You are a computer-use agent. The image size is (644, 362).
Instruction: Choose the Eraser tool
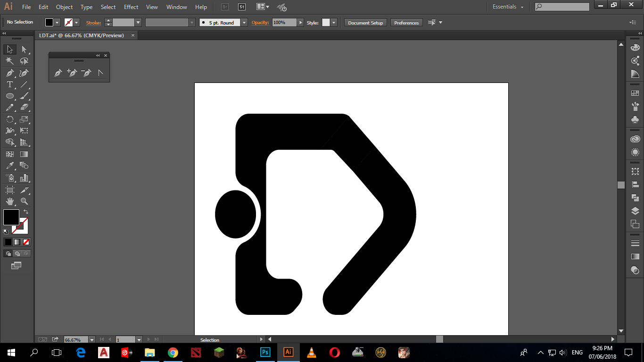pyautogui.click(x=25, y=107)
